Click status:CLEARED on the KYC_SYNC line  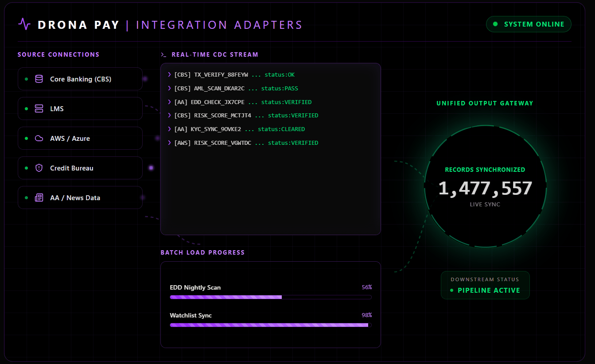click(x=281, y=129)
